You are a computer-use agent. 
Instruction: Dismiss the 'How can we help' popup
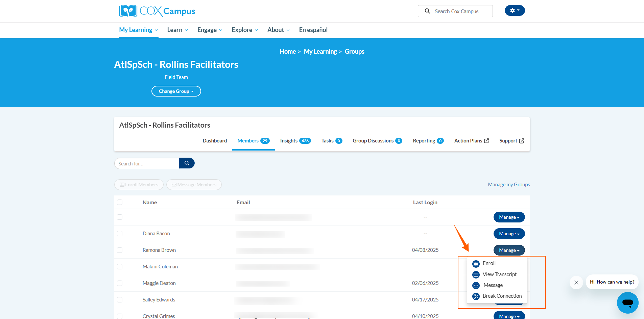[x=576, y=283]
